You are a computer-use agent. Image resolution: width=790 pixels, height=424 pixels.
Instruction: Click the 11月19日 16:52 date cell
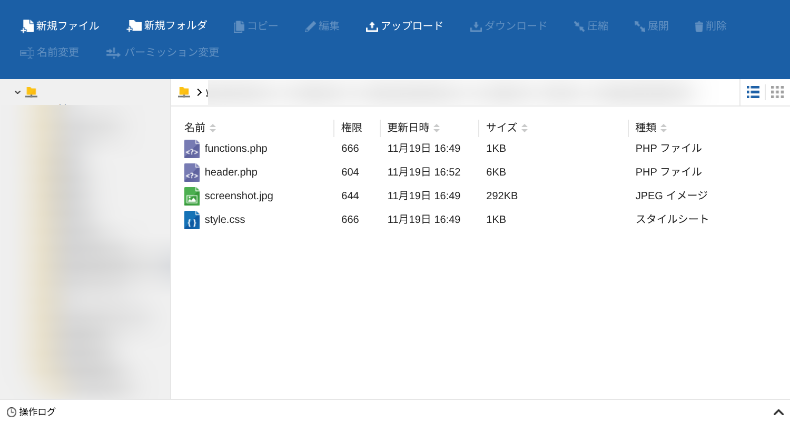click(x=424, y=172)
